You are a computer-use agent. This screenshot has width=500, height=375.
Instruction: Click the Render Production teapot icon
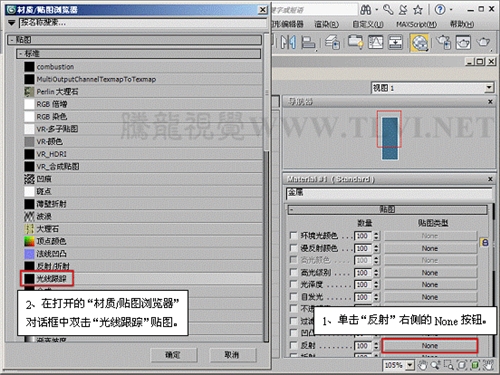(x=483, y=42)
